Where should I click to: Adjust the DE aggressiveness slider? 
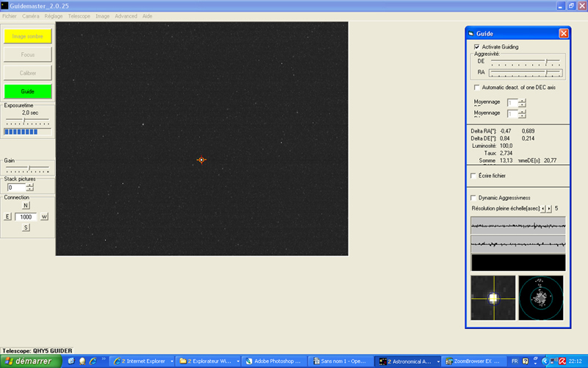526,62
